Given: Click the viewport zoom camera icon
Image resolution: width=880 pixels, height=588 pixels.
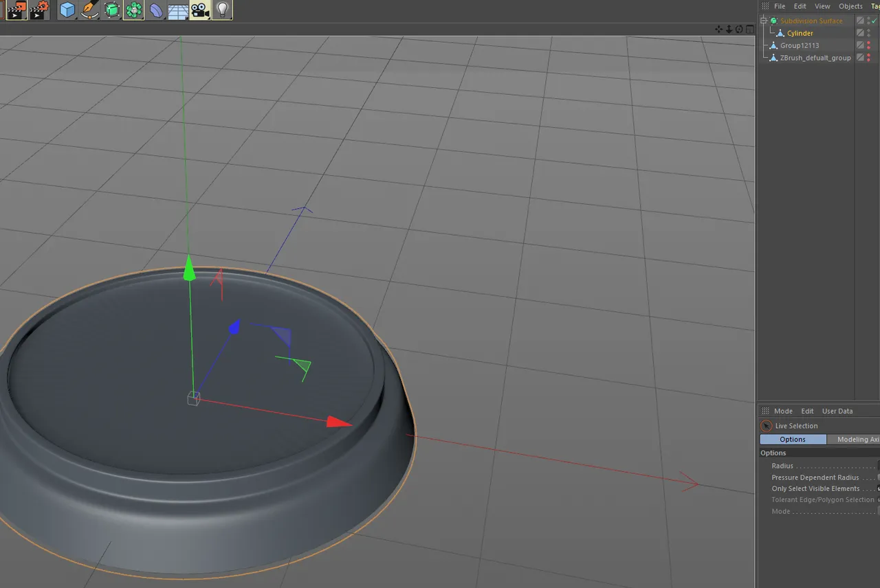Looking at the screenshot, I should point(729,29).
